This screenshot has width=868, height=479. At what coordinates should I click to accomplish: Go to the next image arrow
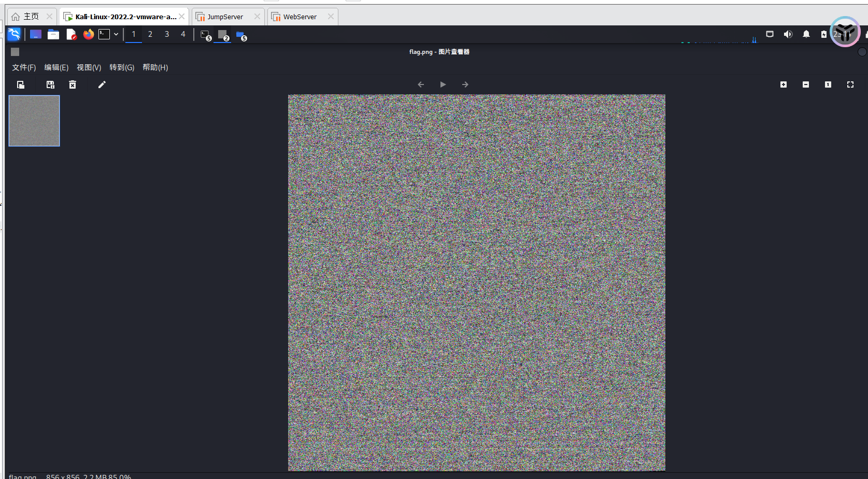tap(465, 84)
